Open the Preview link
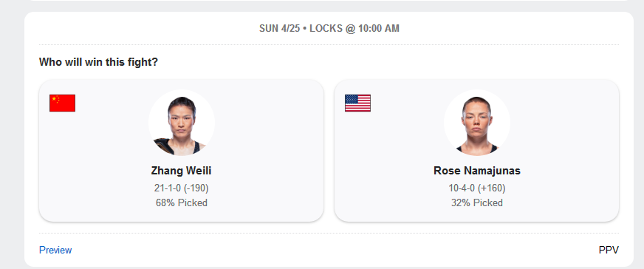The image size is (644, 269). click(55, 250)
